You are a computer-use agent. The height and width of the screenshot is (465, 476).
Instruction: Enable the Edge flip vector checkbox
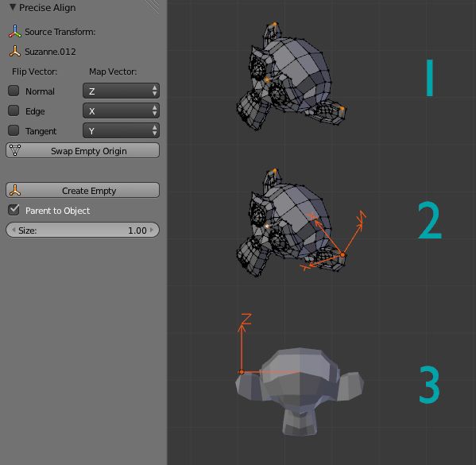coord(14,110)
